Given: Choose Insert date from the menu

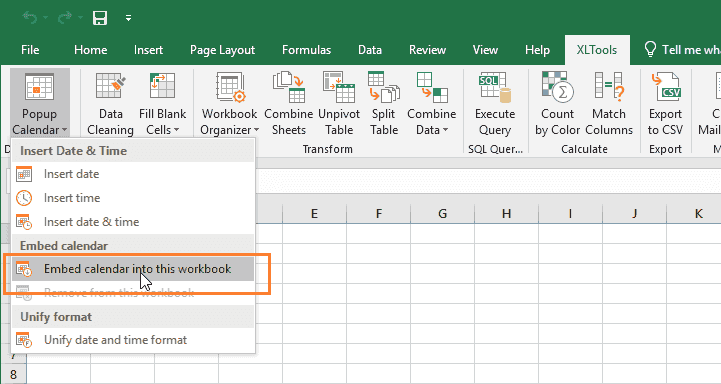Looking at the screenshot, I should click(x=133, y=174).
